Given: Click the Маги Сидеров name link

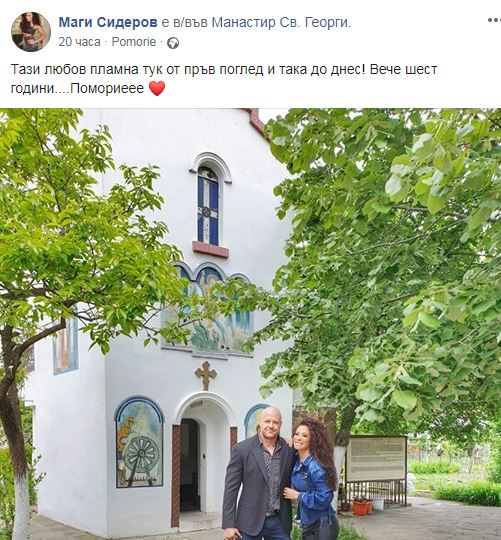Looking at the screenshot, I should pos(108,22).
